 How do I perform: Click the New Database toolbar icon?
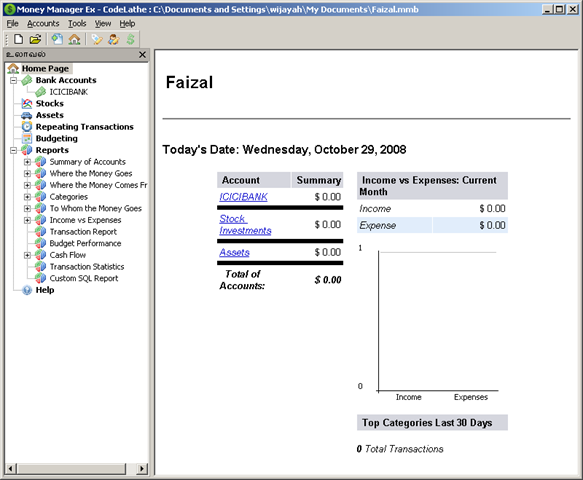click(x=18, y=39)
